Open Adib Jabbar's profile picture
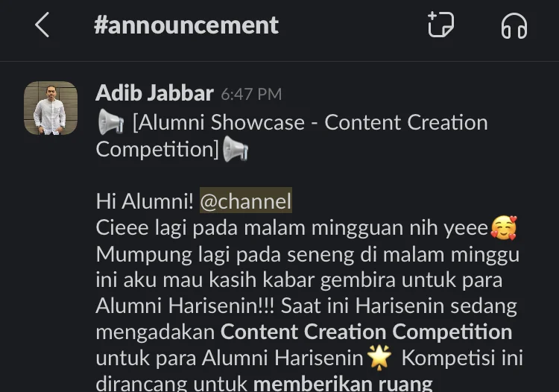 [51, 108]
